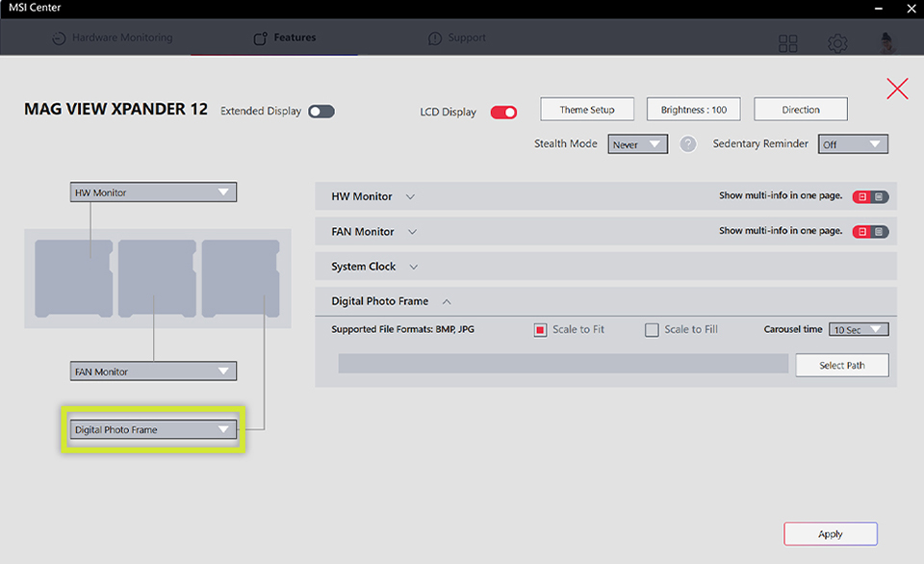The image size is (924, 564).
Task: Check the Scale to Fill option
Action: tap(652, 330)
